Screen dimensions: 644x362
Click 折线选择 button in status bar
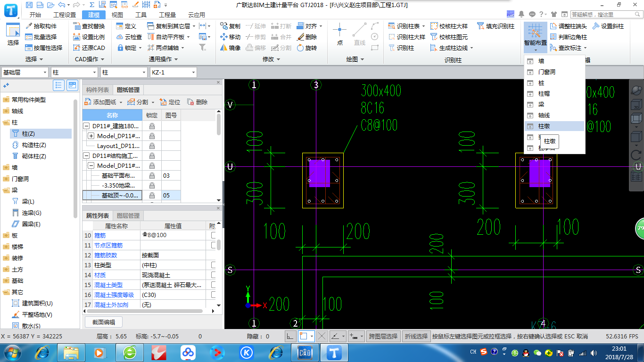(x=416, y=336)
